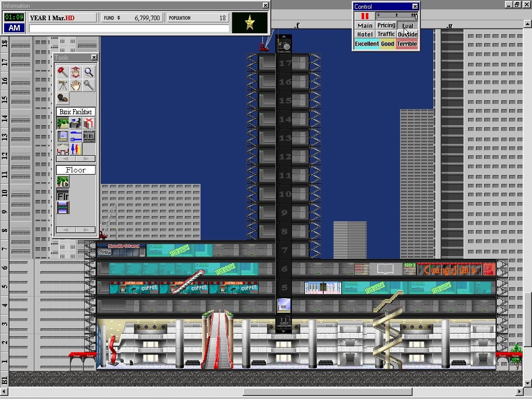Click horizontal scrollbar right arrow
The image size is (532, 399).
coord(520,392)
